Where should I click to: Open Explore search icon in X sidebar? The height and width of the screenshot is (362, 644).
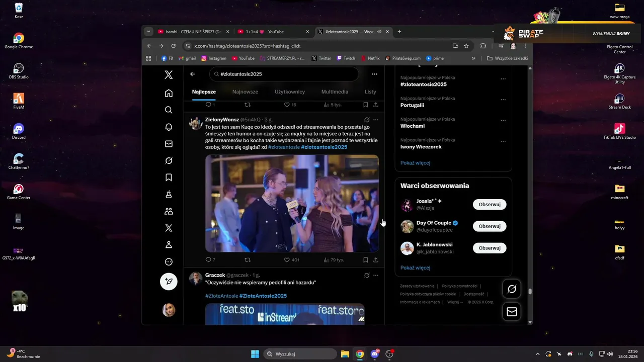(169, 110)
